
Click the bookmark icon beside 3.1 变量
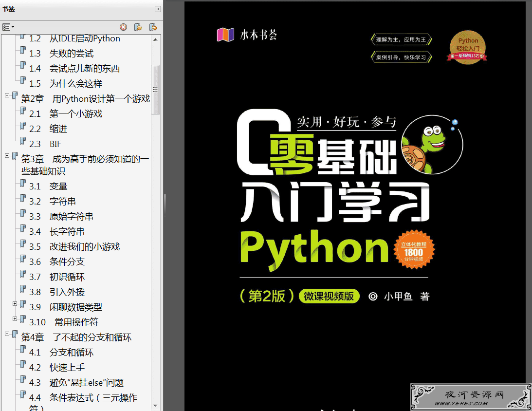(x=23, y=184)
